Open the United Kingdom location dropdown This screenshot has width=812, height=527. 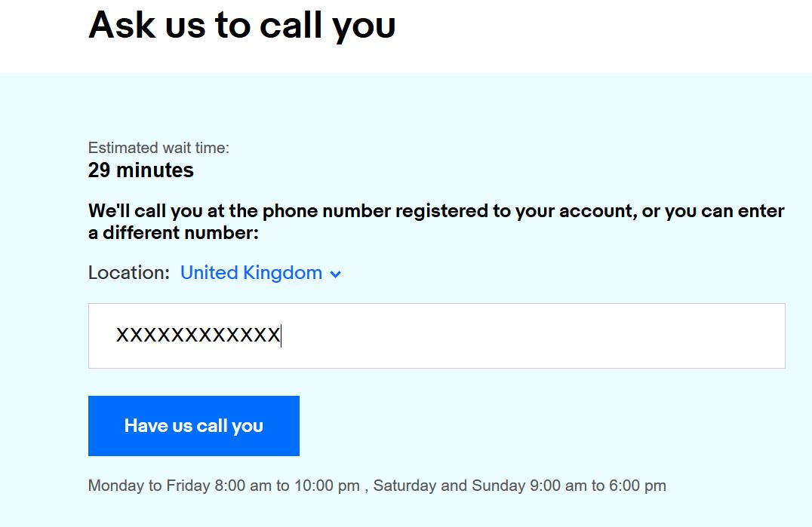pos(251,273)
